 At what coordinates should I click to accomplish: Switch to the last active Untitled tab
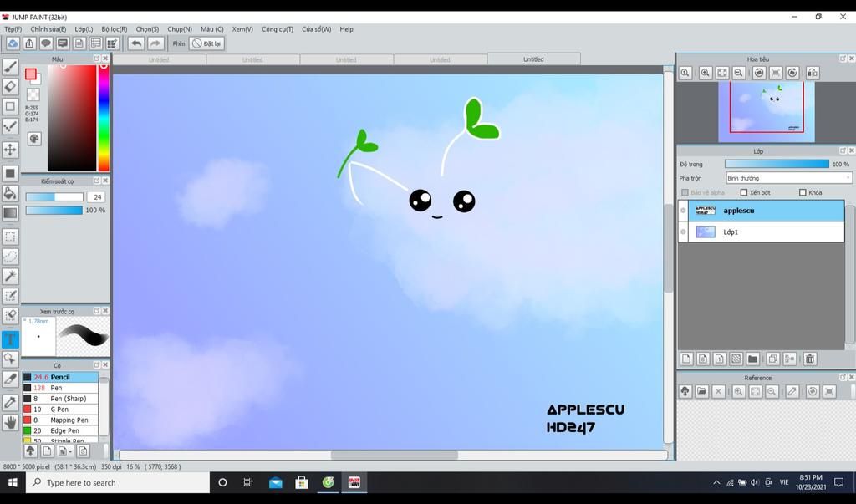click(533, 59)
